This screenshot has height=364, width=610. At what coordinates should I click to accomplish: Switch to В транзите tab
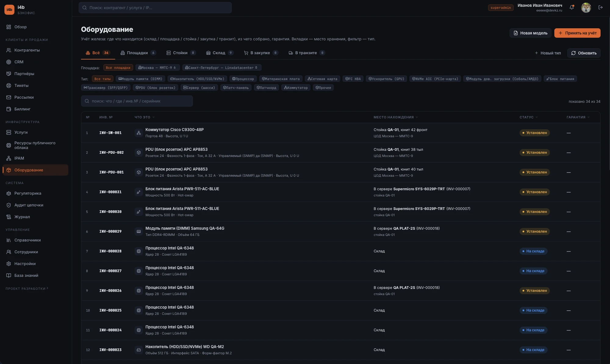[307, 53]
